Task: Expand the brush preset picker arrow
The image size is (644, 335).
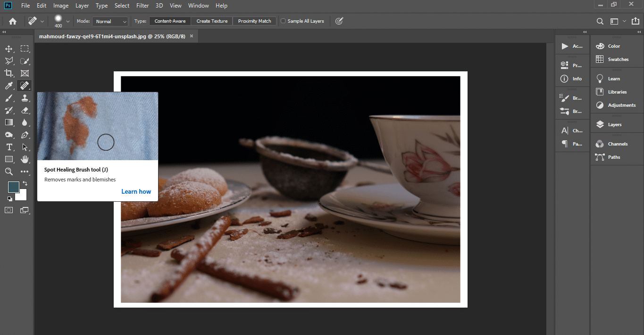Action: pos(68,21)
